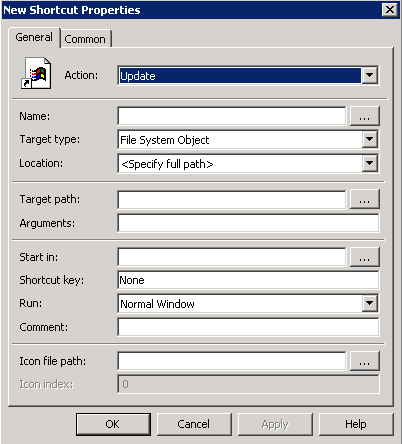
Task: Click into the Target path field
Action: click(232, 199)
